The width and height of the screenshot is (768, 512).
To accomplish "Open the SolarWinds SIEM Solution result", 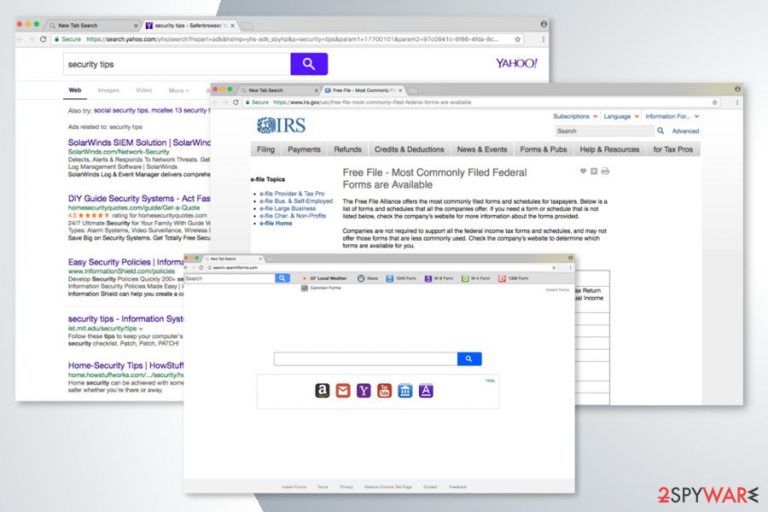I will point(139,143).
